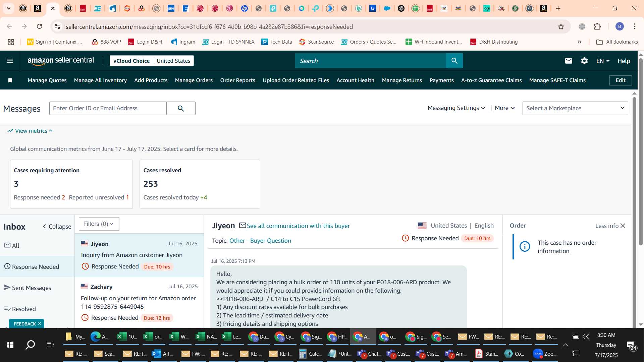
Task: Open See all communication with this buyer
Action: point(298,226)
